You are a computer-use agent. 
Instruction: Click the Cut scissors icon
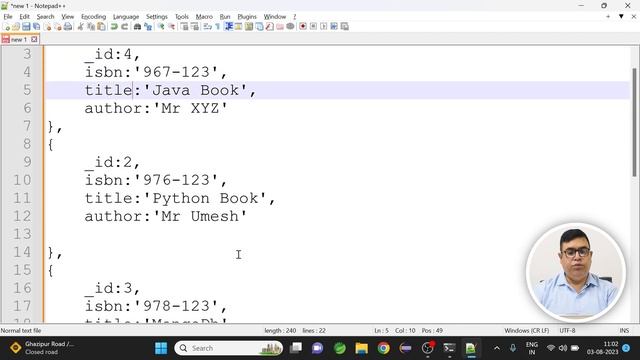pos(80,27)
